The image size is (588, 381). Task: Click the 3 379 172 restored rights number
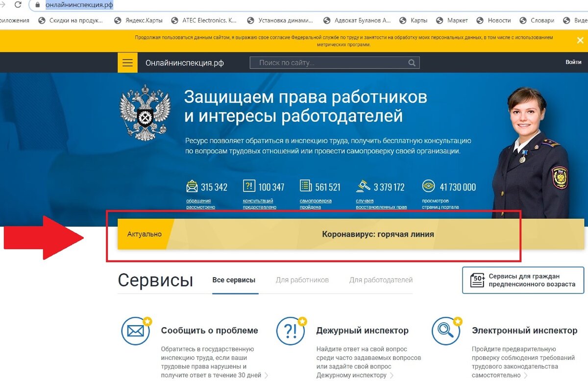click(389, 187)
